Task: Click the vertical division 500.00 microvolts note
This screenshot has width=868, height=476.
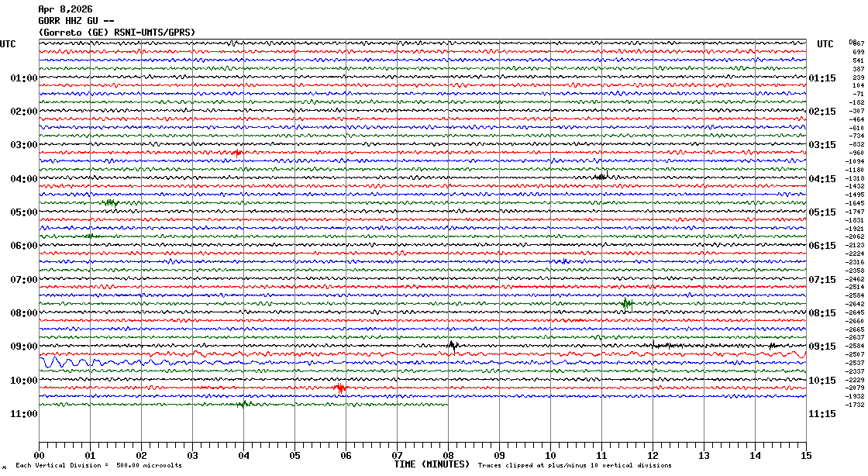Action: tap(98, 465)
